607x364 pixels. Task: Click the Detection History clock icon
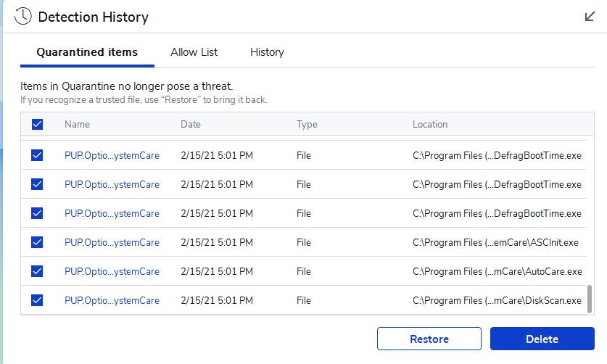pos(22,16)
